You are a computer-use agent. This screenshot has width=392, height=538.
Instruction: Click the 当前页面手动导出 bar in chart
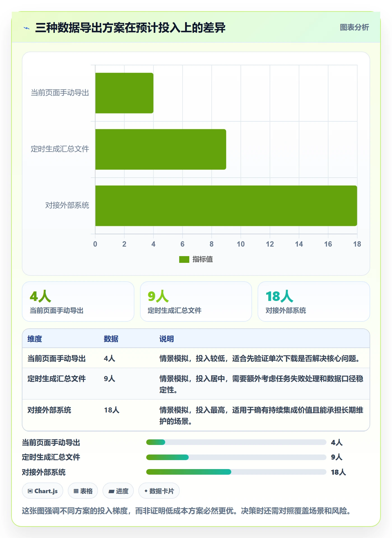point(124,93)
